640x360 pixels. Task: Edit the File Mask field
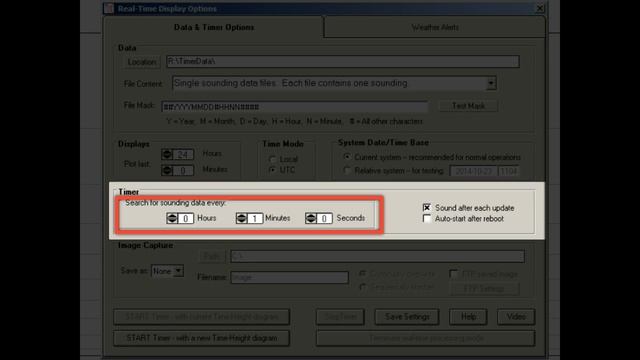coord(294,107)
